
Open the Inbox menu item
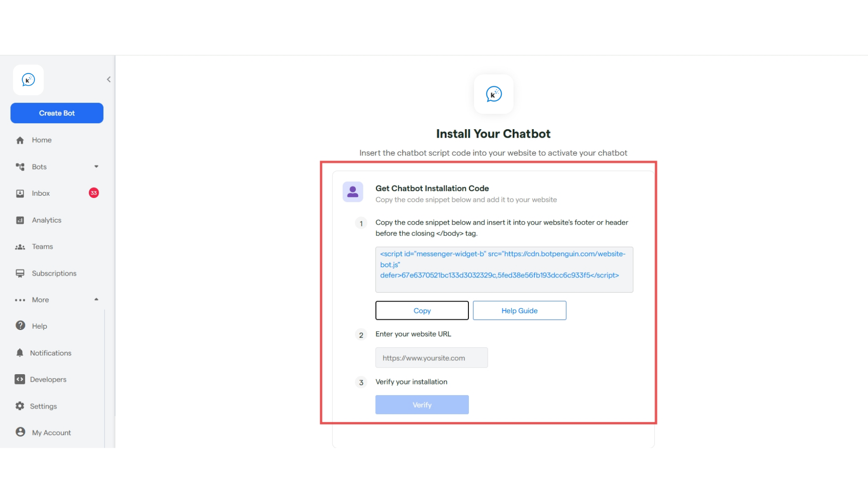click(x=41, y=193)
